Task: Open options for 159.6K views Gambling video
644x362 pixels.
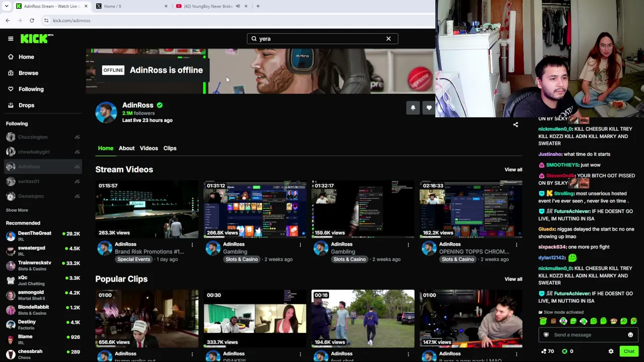Action: point(408,245)
